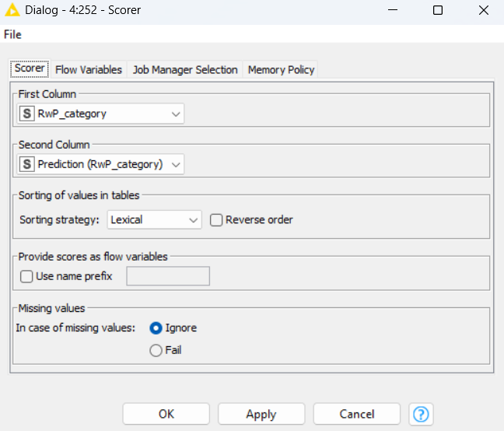Viewport: 504px width, 431px height.
Task: Click the KNIME triangle icon in title bar
Action: pyautogui.click(x=12, y=11)
